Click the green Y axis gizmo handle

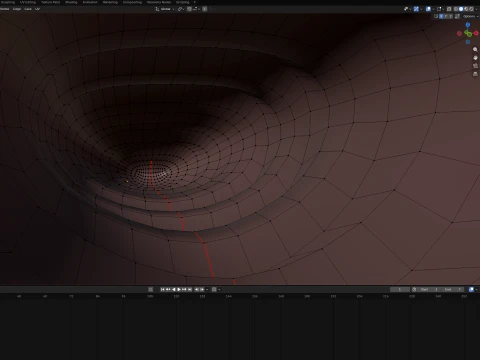[469, 34]
